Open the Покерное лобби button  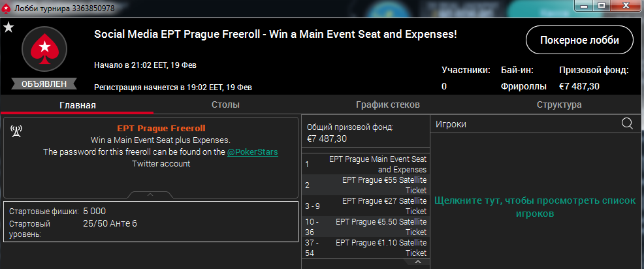pos(579,40)
